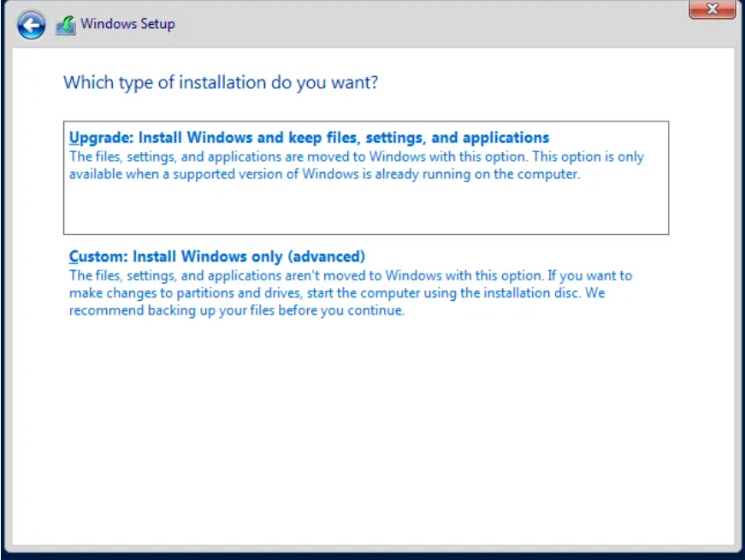
Task: Click the Windows Setup title text
Action: [127, 24]
